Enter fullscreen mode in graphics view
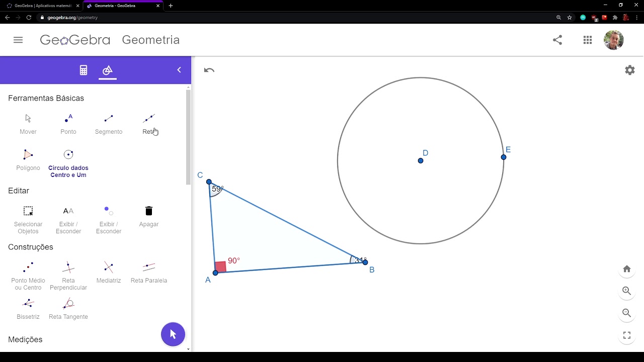Image resolution: width=644 pixels, height=362 pixels. pyautogui.click(x=627, y=335)
